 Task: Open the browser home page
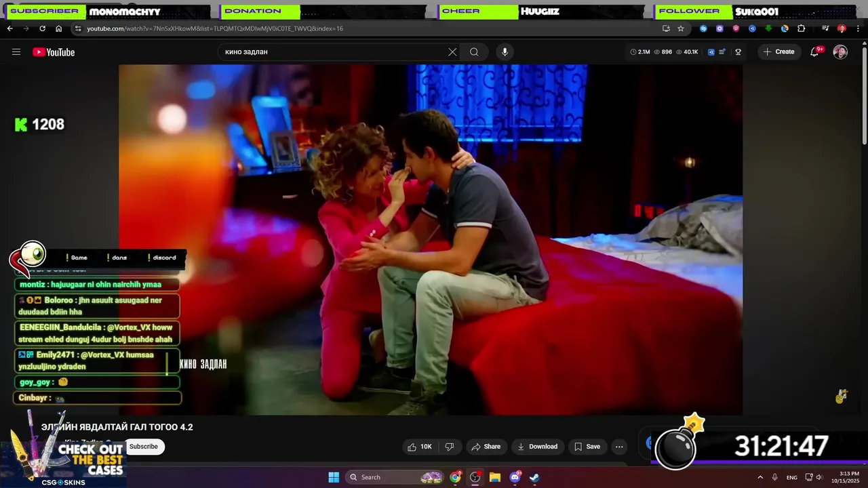(58, 28)
